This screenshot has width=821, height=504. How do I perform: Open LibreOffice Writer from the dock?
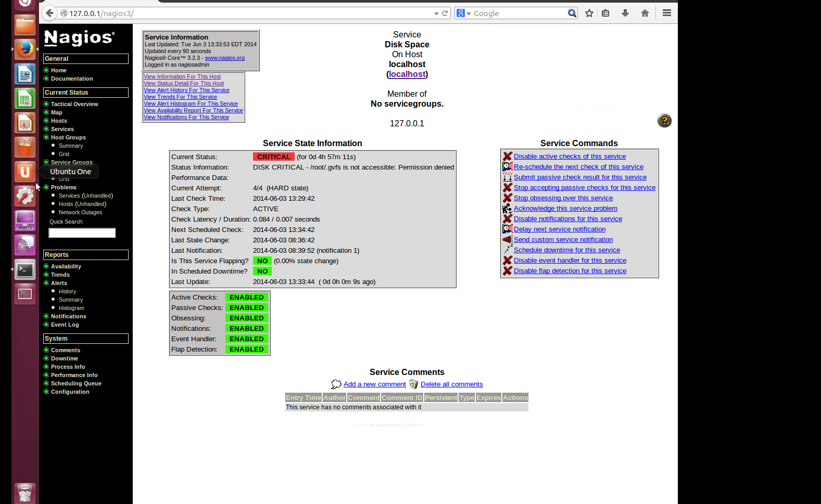(x=24, y=74)
